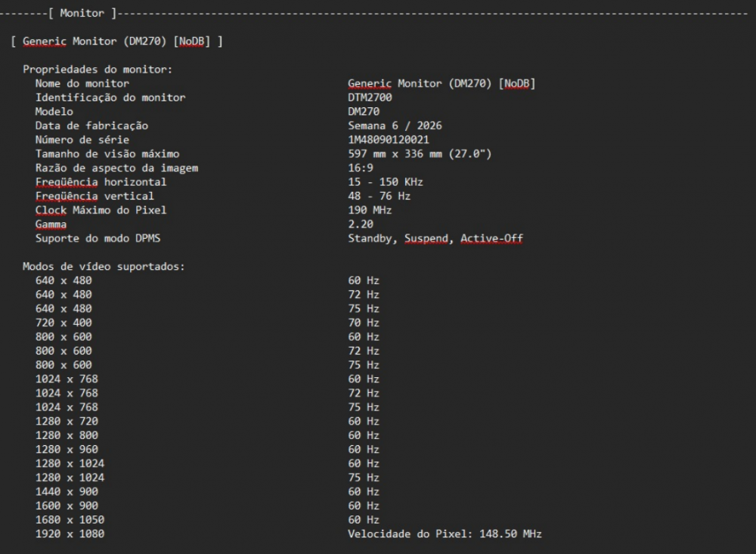Click the 'Velocidade do Pixel: 148.50 MHz' text

[445, 534]
